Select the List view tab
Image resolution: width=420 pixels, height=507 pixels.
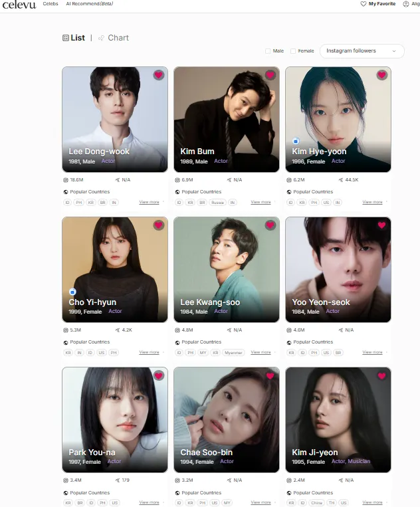74,38
